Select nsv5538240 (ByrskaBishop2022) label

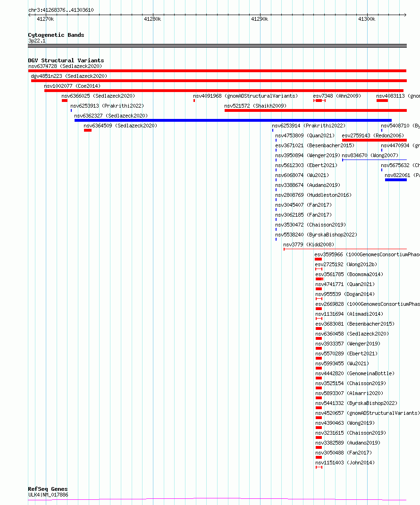[316, 235]
